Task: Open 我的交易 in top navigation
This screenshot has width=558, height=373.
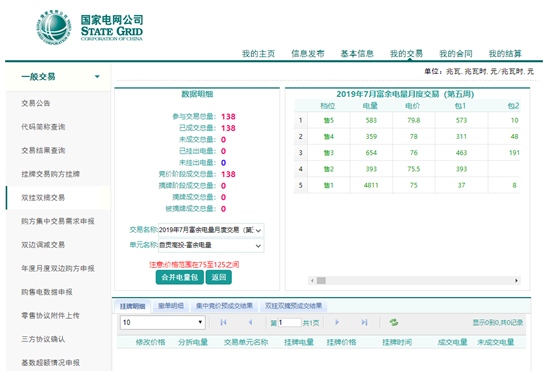Action: 406,54
